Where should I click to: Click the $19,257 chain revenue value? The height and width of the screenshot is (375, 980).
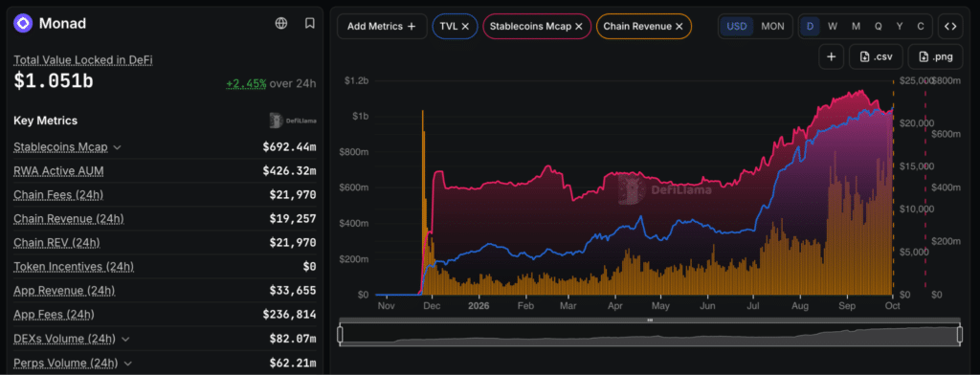pos(293,219)
